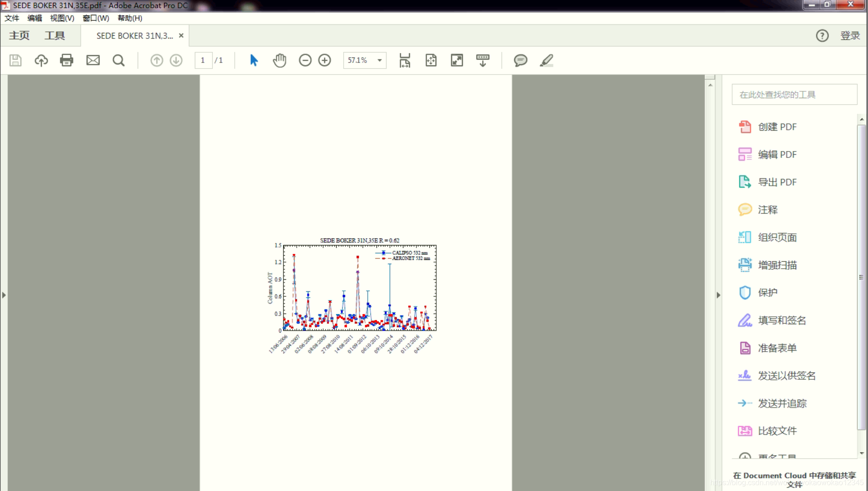Select the highlight text pen icon
Screen dimensions: 868x491
547,60
